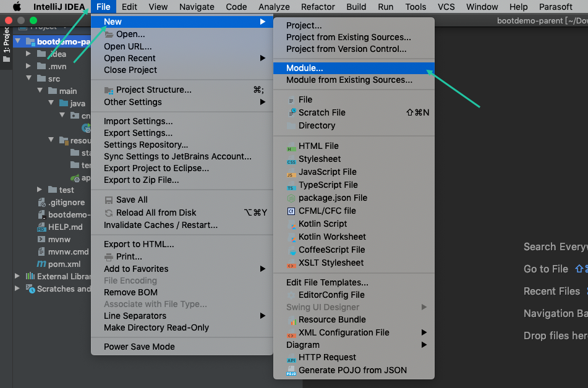Click the HTTP Request API icon
The width and height of the screenshot is (588, 388).
coord(291,358)
